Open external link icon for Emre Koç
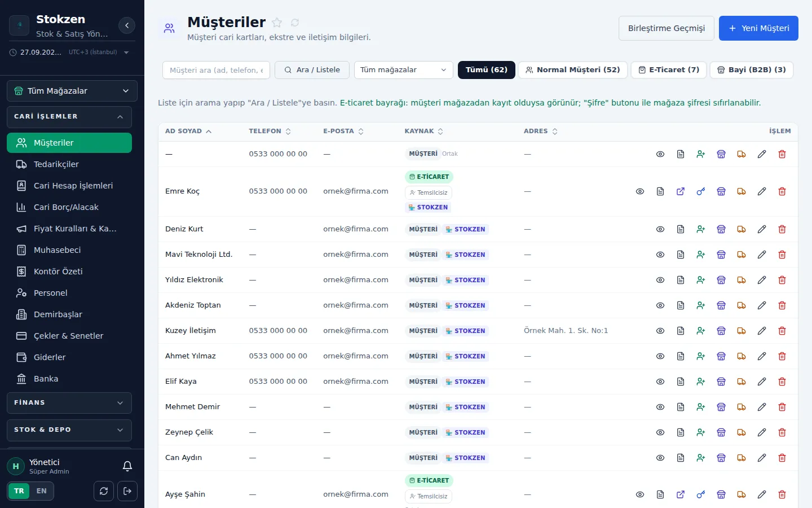The image size is (812, 508). tap(681, 191)
